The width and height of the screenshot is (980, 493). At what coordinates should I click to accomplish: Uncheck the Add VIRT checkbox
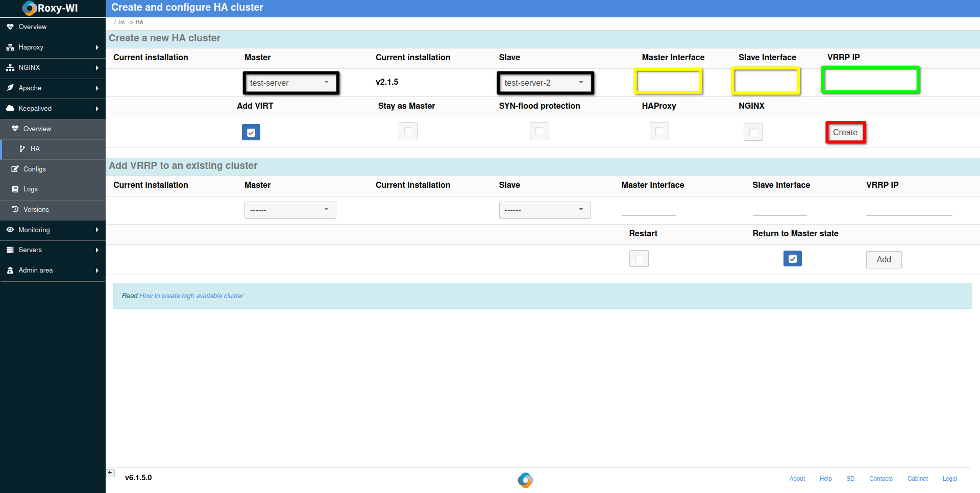251,132
